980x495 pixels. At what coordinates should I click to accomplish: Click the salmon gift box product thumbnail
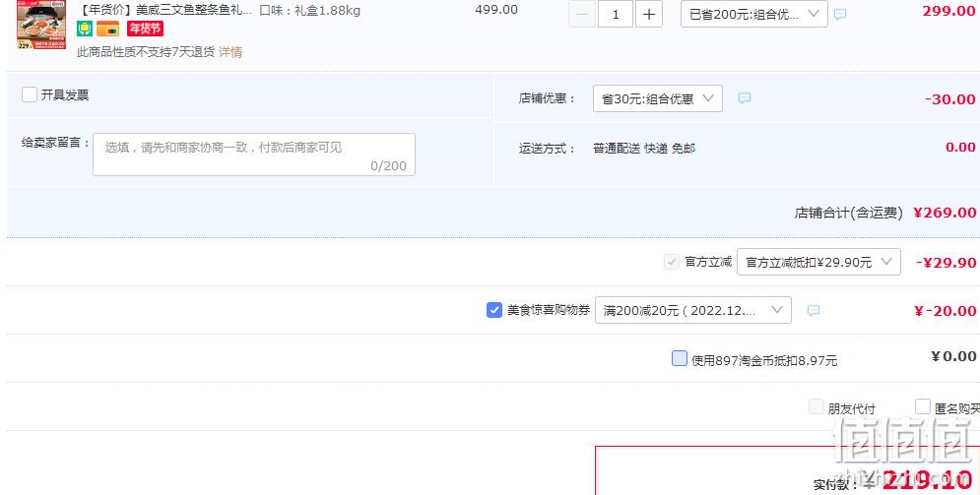(41, 24)
